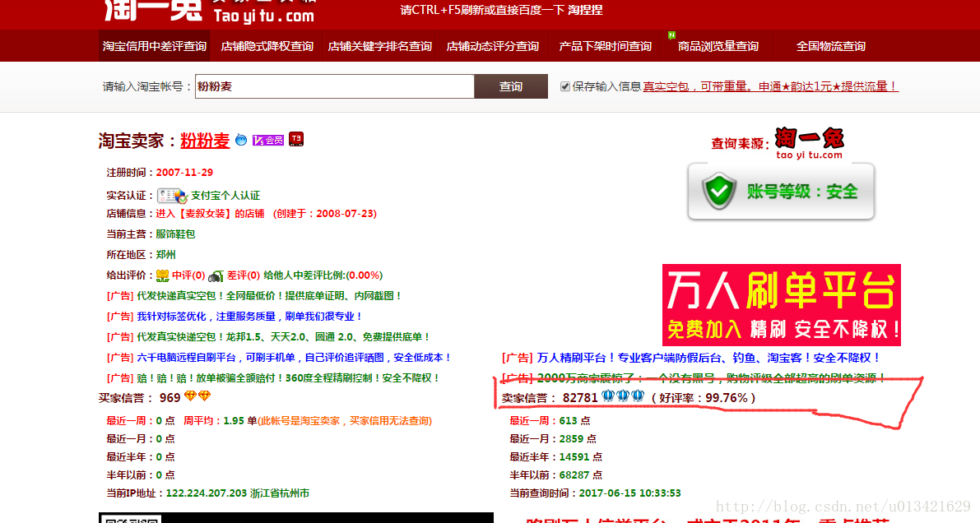
Task: Open 店铺动态评分查询 tab
Action: (493, 46)
